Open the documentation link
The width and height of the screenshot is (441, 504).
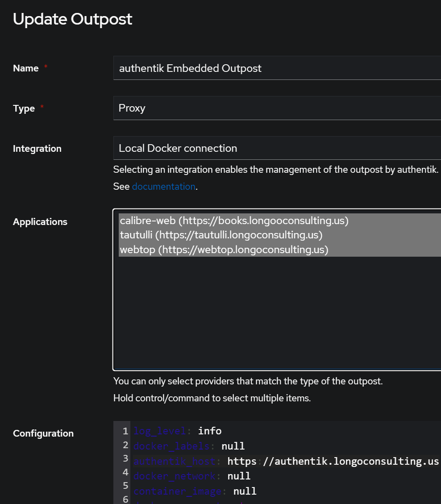(x=164, y=187)
